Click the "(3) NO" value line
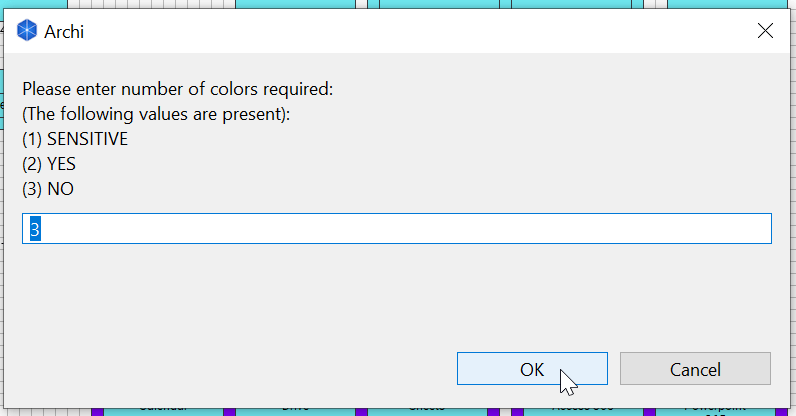This screenshot has width=796, height=416. pos(48,188)
